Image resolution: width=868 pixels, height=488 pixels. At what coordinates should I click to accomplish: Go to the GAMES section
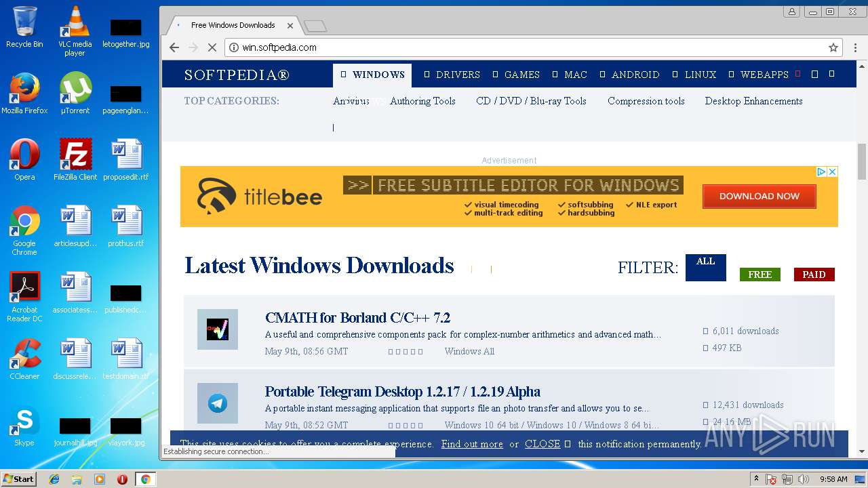click(x=516, y=75)
